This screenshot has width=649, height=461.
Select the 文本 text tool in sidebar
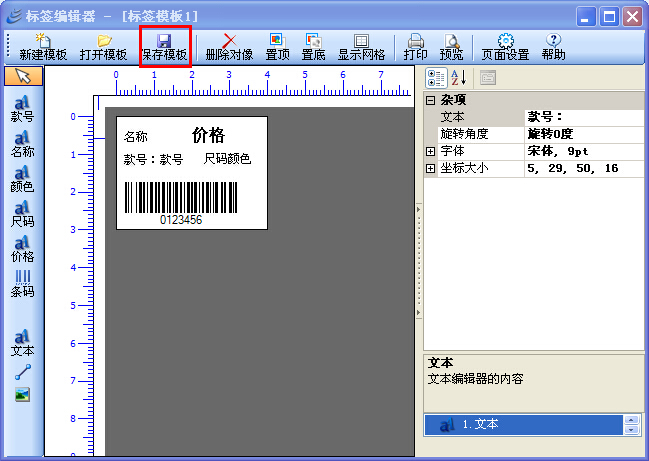(x=22, y=343)
